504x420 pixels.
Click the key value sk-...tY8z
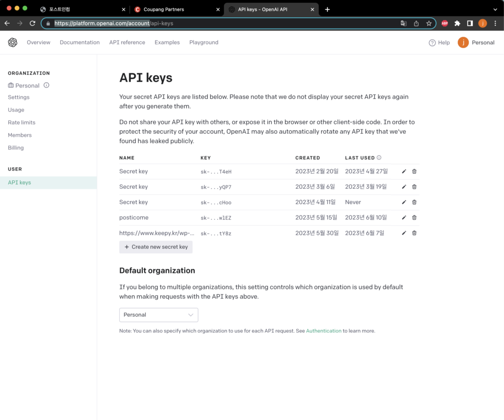click(216, 234)
